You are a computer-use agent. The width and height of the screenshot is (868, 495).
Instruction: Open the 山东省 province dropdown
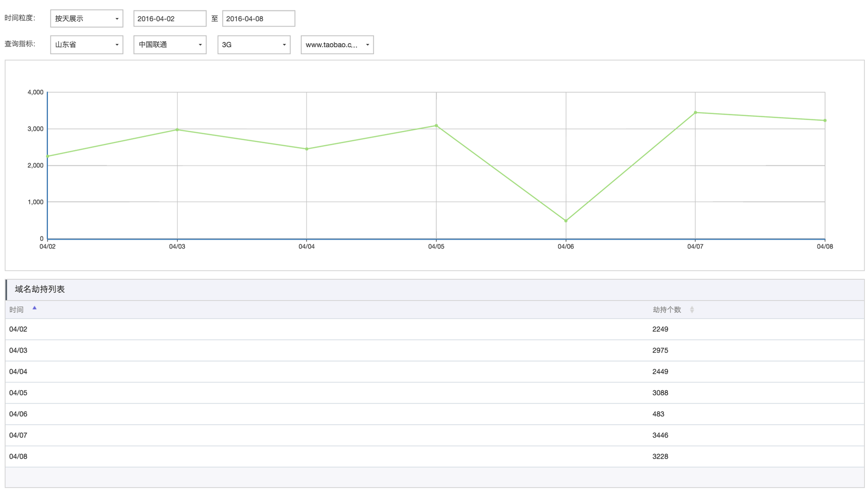(x=86, y=45)
